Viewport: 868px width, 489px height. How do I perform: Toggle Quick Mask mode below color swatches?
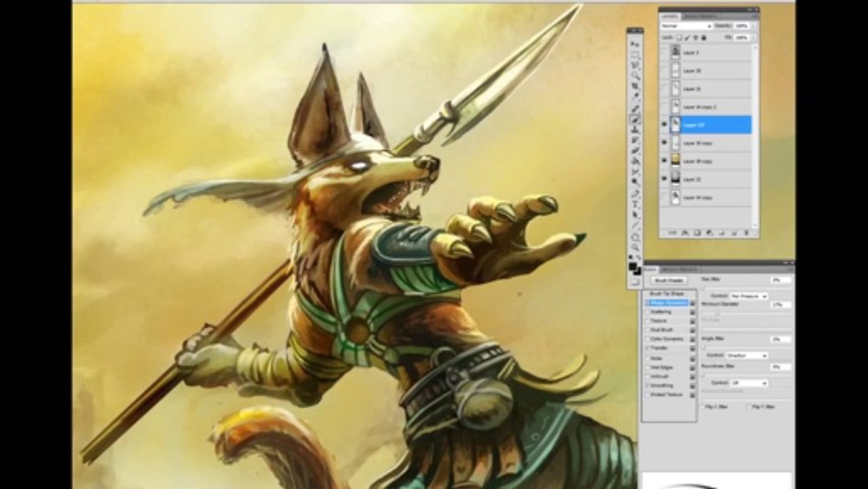[x=635, y=282]
